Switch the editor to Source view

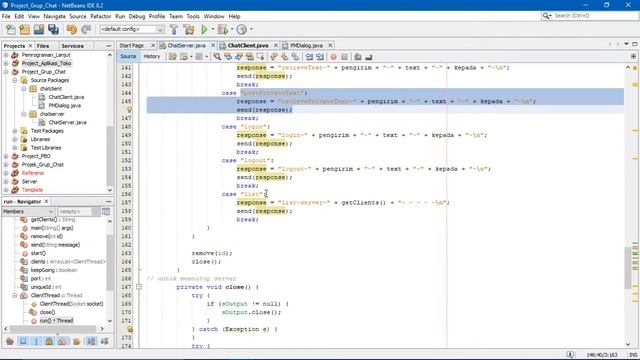tap(128, 57)
